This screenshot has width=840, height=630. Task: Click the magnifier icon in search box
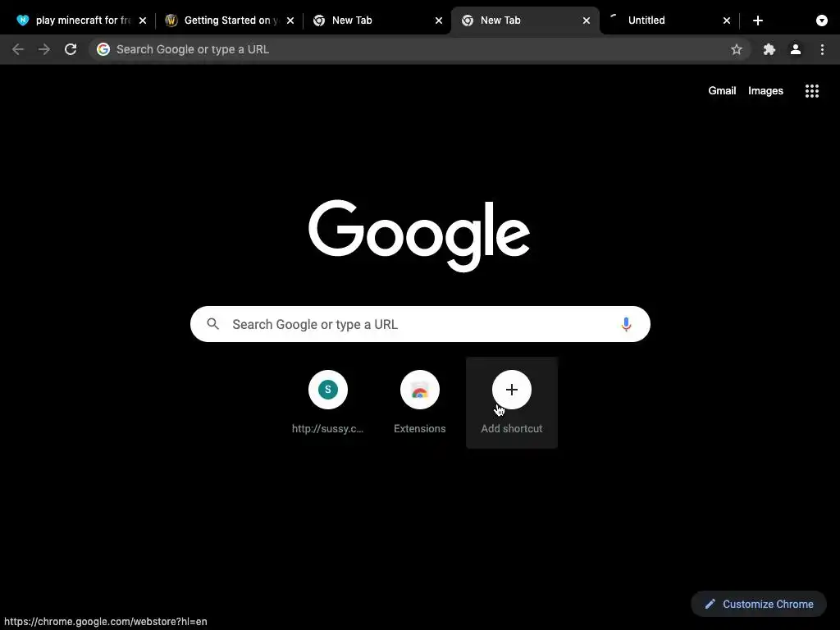213,324
